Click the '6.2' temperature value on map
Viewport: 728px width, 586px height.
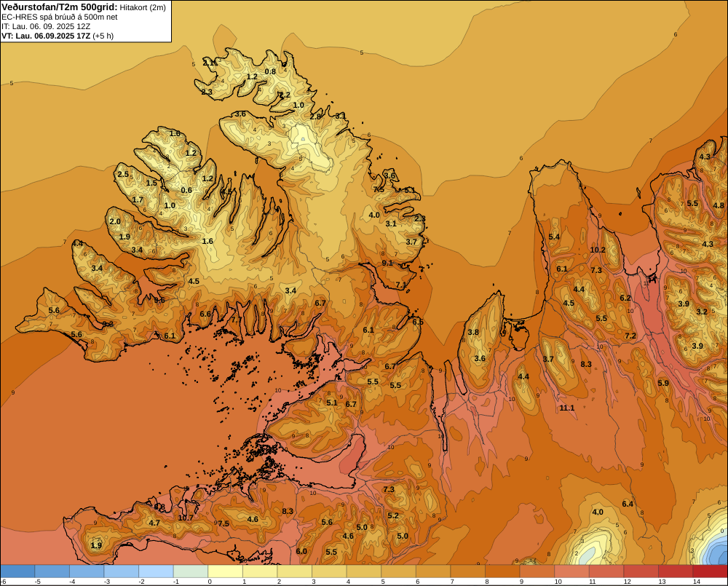[625, 298]
